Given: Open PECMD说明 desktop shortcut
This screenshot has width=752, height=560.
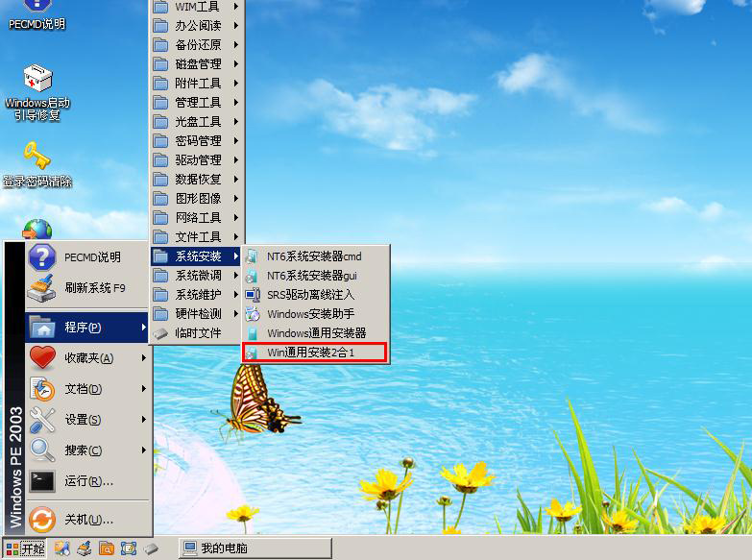Looking at the screenshot, I should [36, 14].
